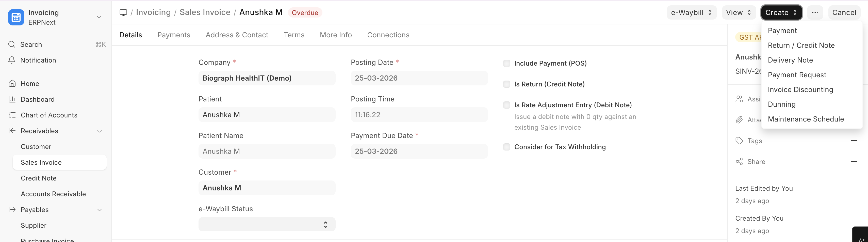868x242 pixels.
Task: Enable Consider for Tax Withholding
Action: (x=506, y=147)
